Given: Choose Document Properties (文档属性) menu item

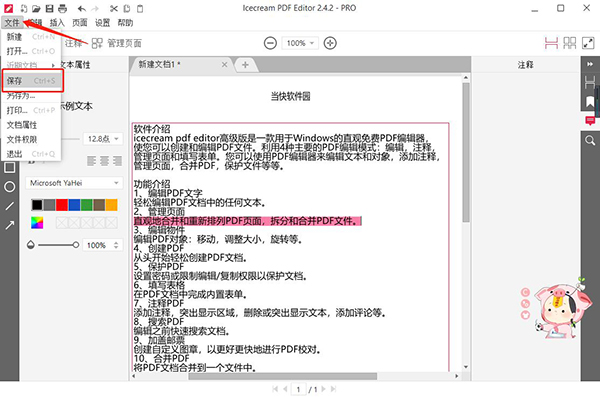Looking at the screenshot, I should [31, 125].
